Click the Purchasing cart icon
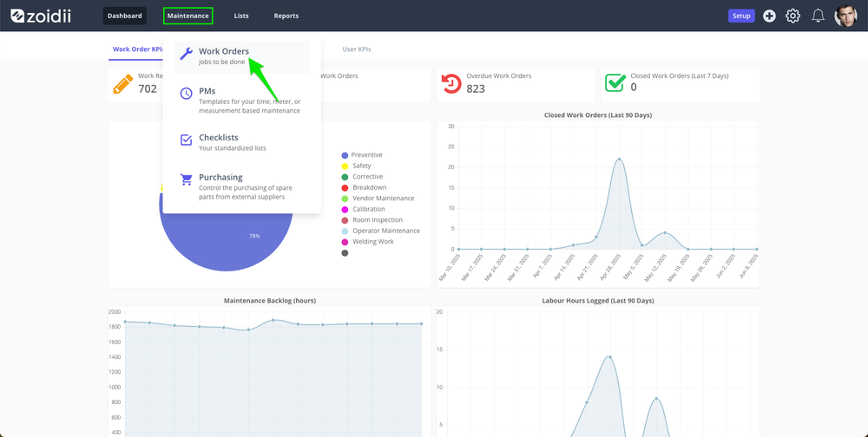This screenshot has height=437, width=868. 187,179
